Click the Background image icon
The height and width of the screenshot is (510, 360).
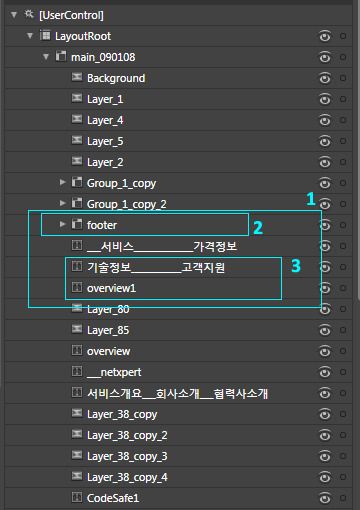coord(77,77)
